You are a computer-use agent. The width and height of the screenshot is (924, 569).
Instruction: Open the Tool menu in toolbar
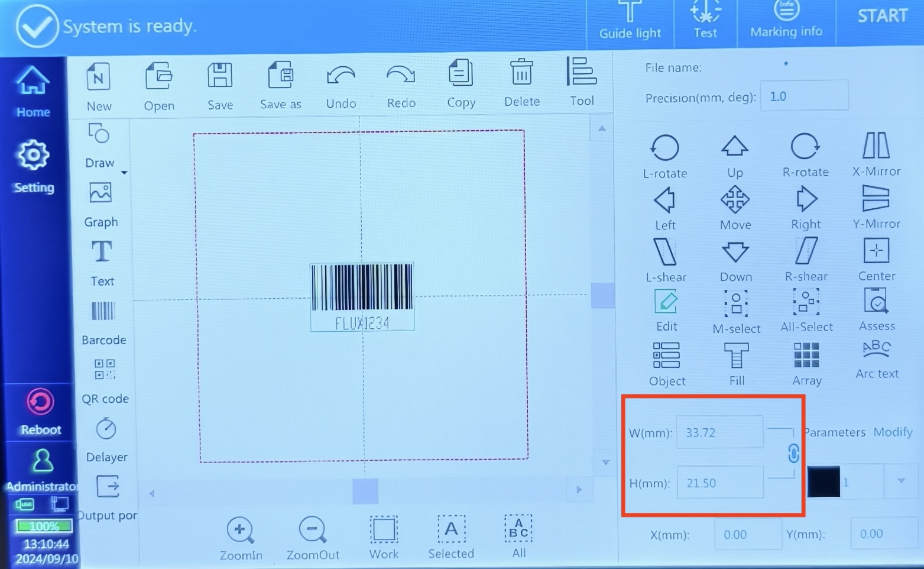pos(582,82)
